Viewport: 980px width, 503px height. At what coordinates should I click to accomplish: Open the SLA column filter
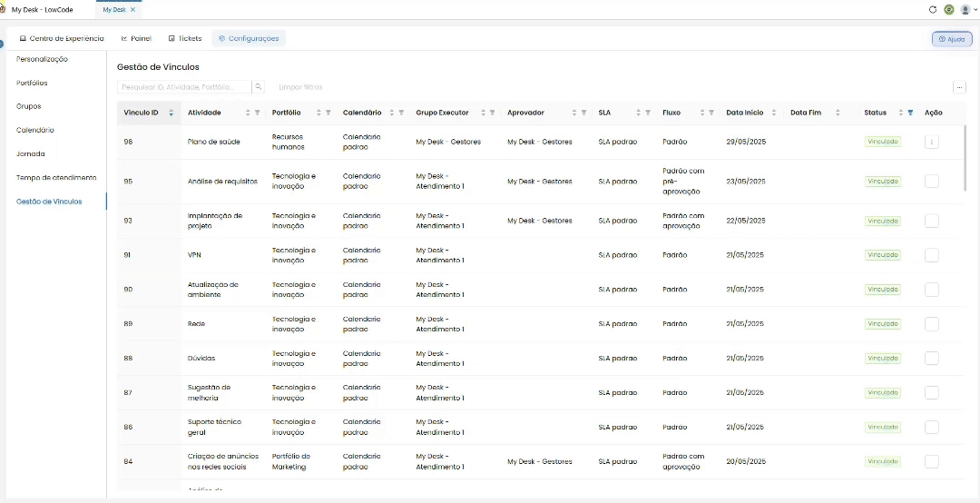tap(648, 113)
